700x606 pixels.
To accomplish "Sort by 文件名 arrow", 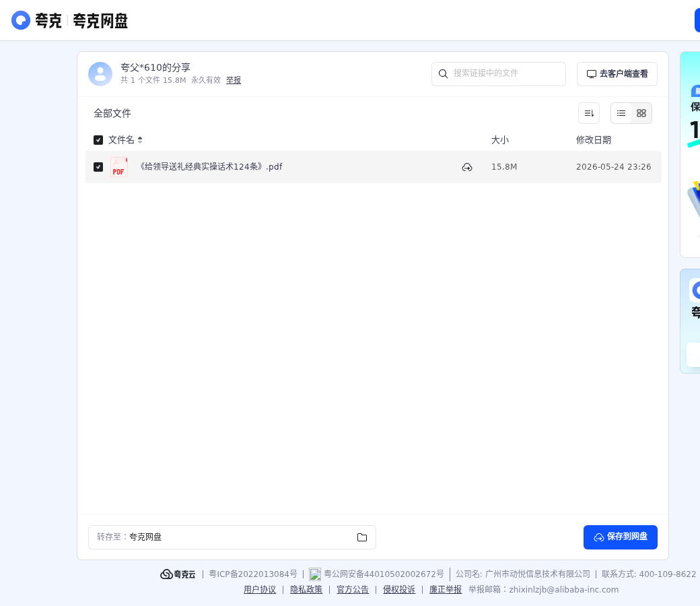I will (140, 140).
